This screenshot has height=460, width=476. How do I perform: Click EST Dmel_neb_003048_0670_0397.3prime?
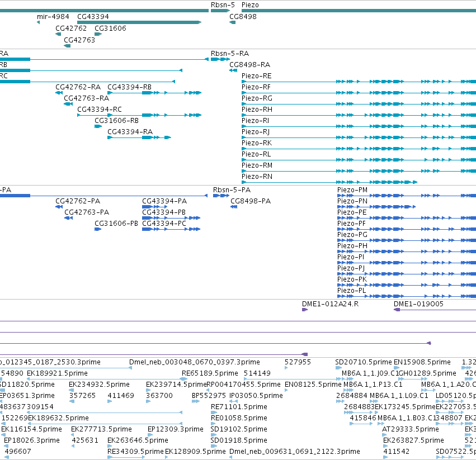pos(195,362)
